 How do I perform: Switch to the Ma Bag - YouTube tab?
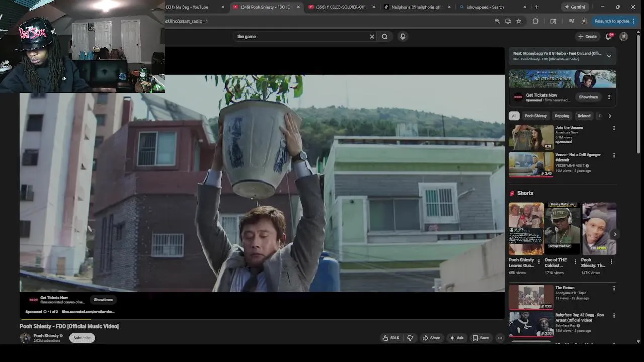pyautogui.click(x=191, y=7)
